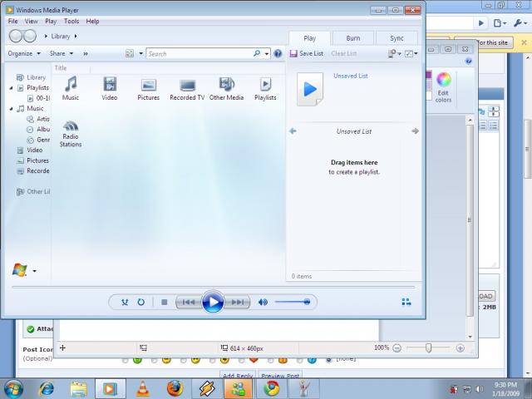The height and width of the screenshot is (399, 532).
Task: Open Media Player help icon
Action: tap(278, 53)
